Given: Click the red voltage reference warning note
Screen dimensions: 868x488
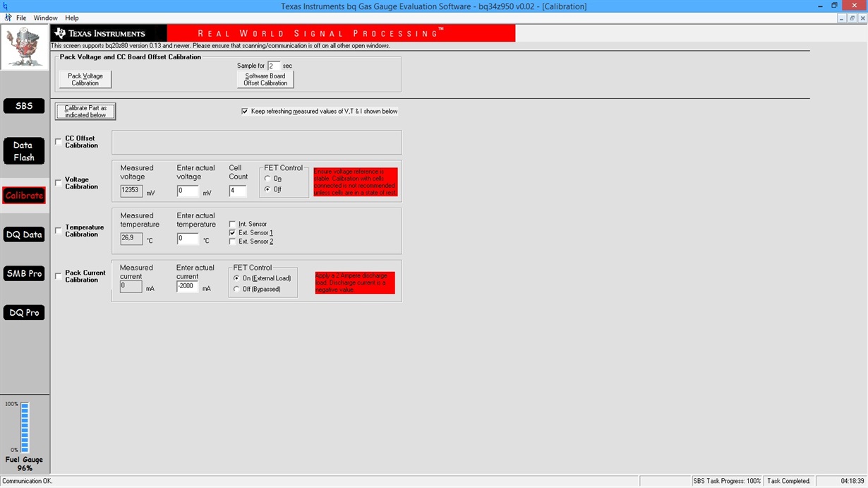Looking at the screenshot, I should click(x=356, y=182).
